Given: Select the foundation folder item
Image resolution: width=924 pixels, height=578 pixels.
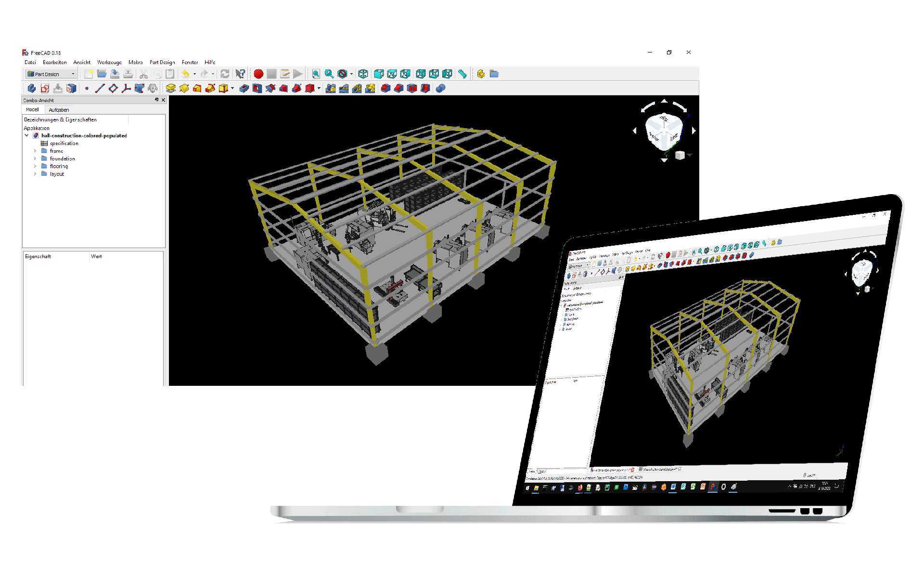Looking at the screenshot, I should [x=62, y=159].
